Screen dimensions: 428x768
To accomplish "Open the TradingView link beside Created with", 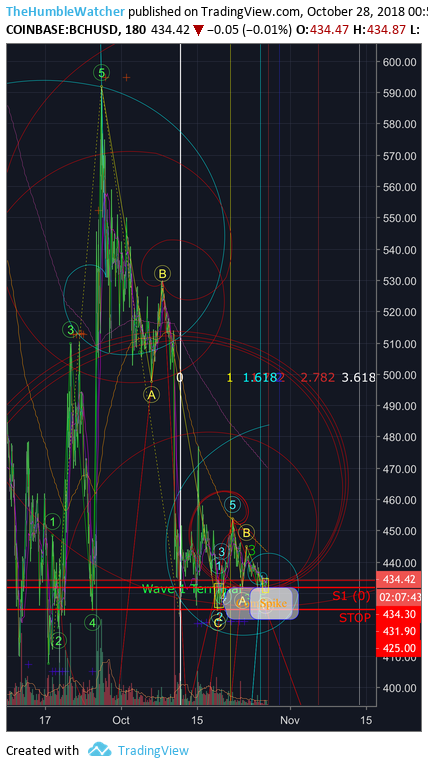I will coord(153,750).
